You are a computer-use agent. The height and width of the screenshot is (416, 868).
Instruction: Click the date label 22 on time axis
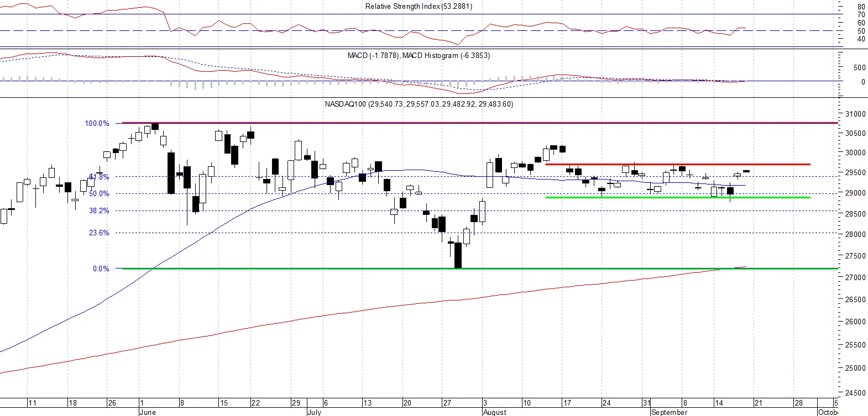coord(255,403)
